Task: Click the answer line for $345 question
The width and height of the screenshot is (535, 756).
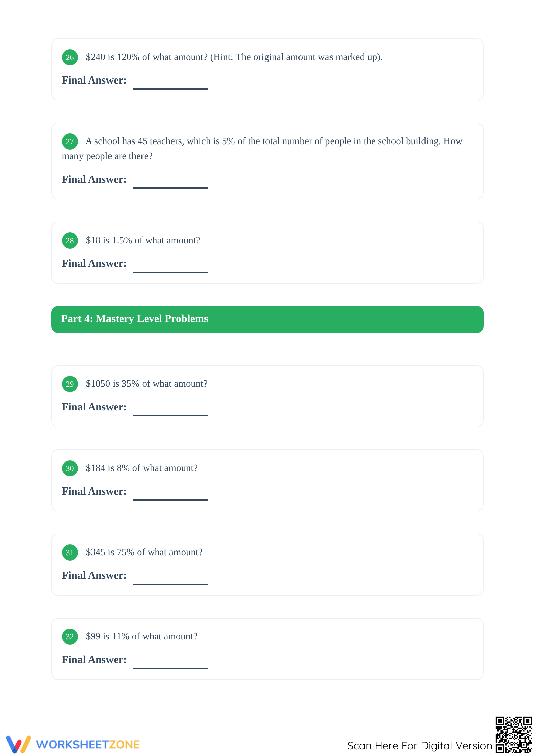Action: click(170, 584)
